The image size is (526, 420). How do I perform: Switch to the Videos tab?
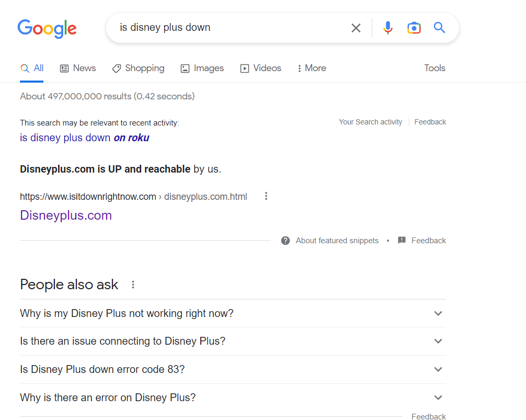click(261, 68)
